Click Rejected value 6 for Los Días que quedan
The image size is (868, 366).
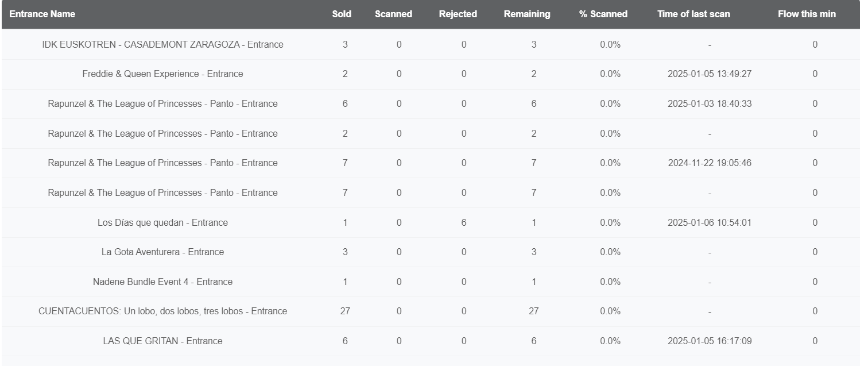point(464,222)
